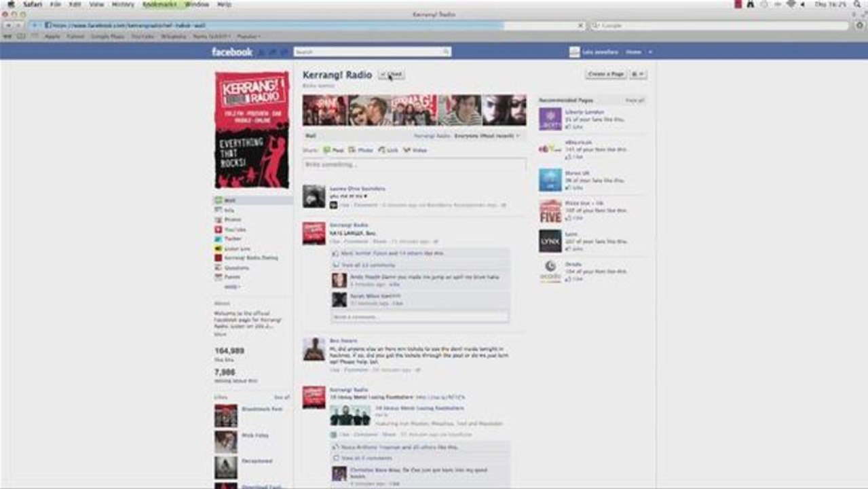Screen dimensions: 868x489
Task: Like the eBay recommended page
Action: tap(574, 157)
